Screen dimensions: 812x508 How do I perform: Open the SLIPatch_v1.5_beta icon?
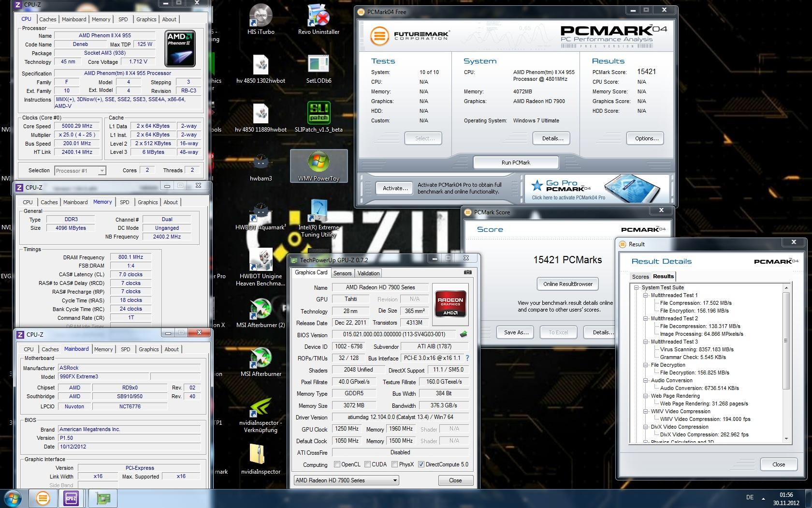point(319,118)
